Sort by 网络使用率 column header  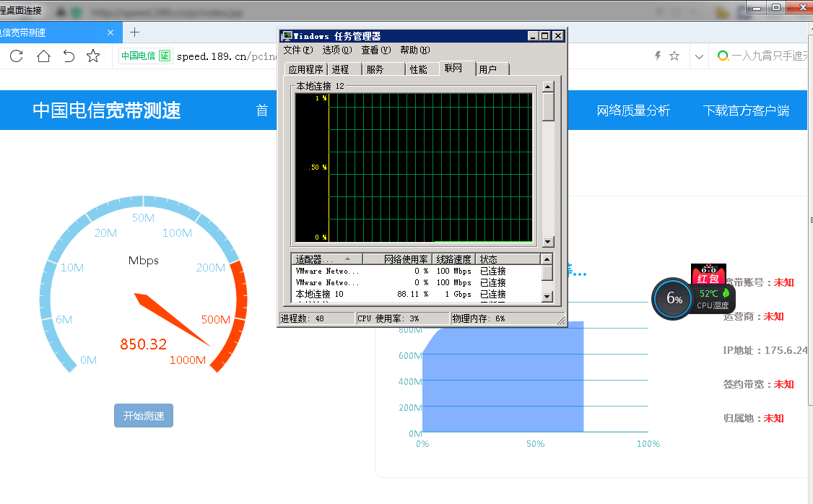pos(398,258)
